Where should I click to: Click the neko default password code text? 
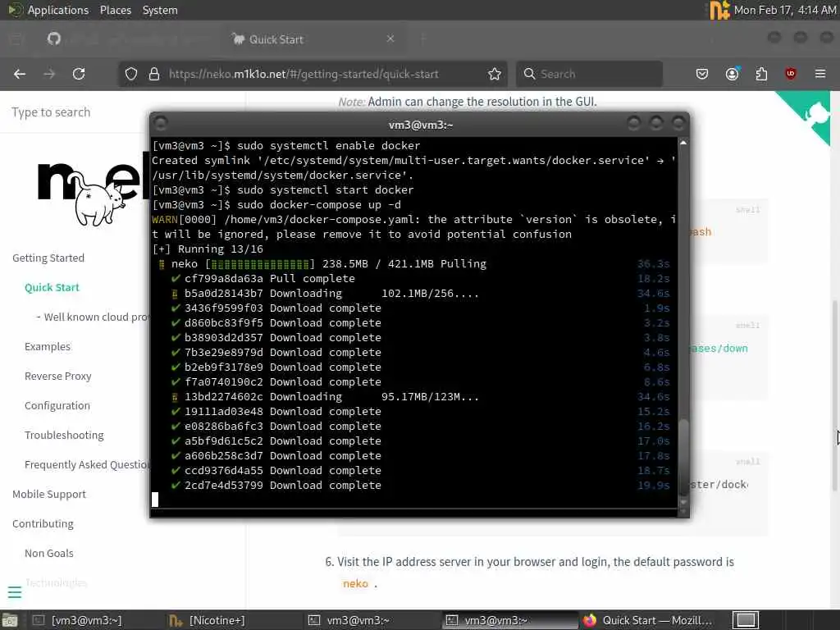click(356, 583)
